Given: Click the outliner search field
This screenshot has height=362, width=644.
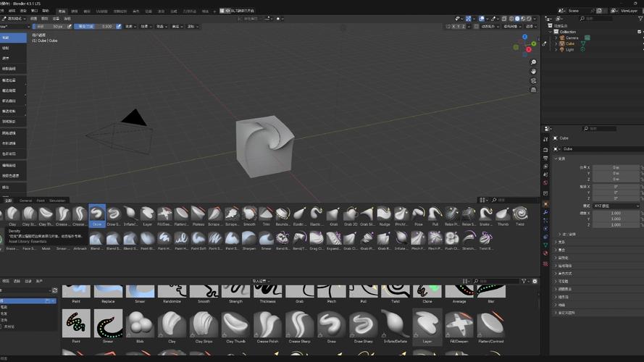Looking at the screenshot, I should pyautogui.click(x=595, y=19).
